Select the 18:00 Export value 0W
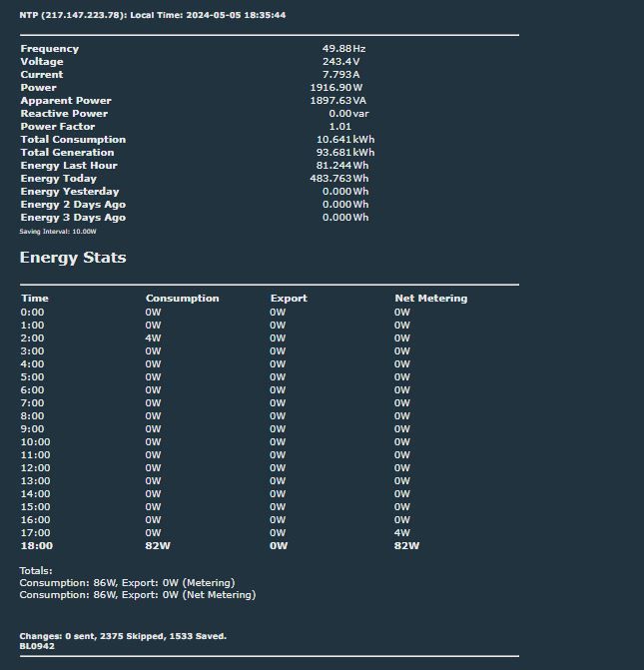644x670 pixels. (279, 546)
